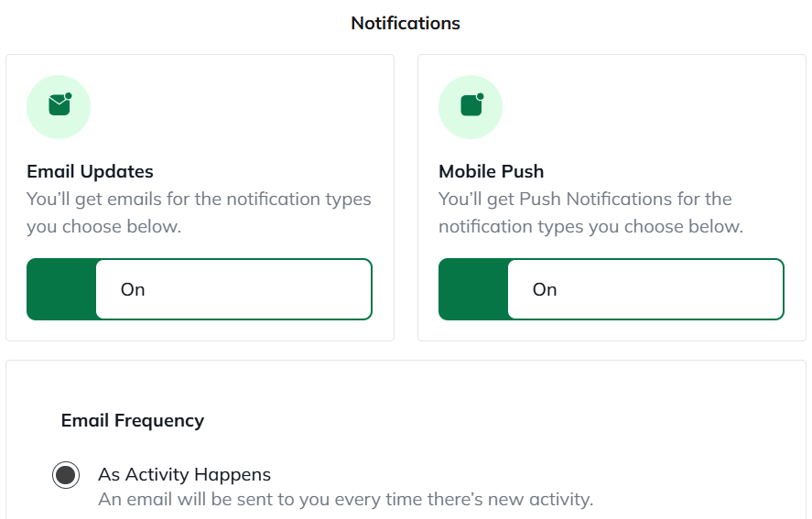812x519 pixels.
Task: Disable the Mobile Push toggle
Action: [x=611, y=289]
